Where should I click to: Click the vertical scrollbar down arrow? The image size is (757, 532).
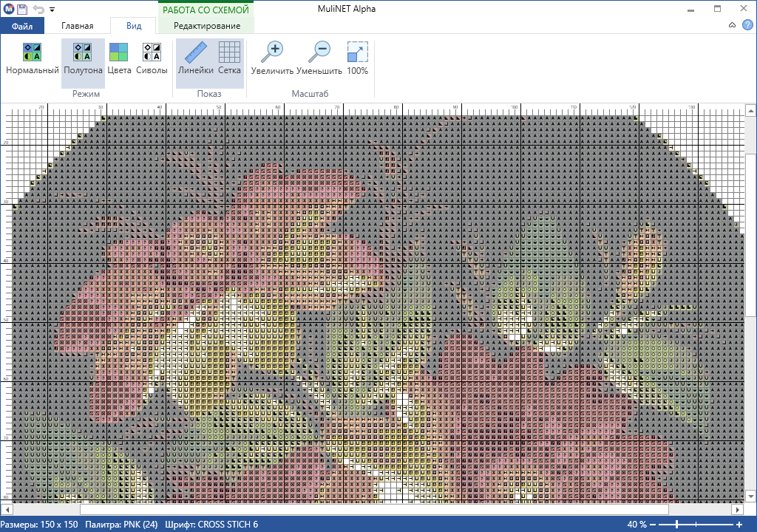coord(751,496)
